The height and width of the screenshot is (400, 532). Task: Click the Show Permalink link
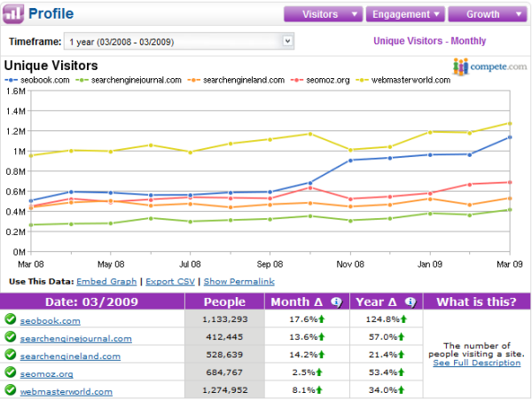point(239,281)
